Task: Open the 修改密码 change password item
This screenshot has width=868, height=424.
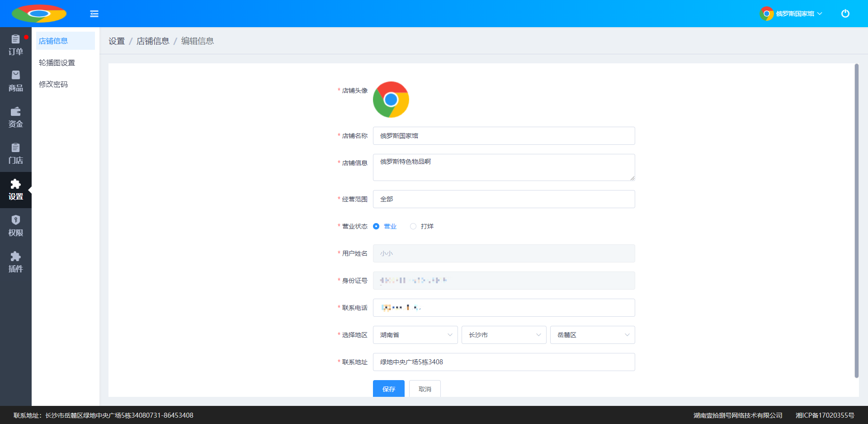Action: click(x=66, y=84)
